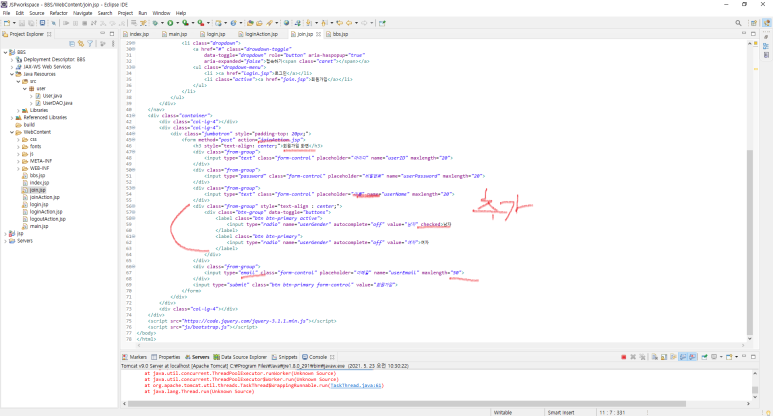The width and height of the screenshot is (773, 416).
Task: Switch to the index.jsp editor tab
Action: click(x=136, y=35)
